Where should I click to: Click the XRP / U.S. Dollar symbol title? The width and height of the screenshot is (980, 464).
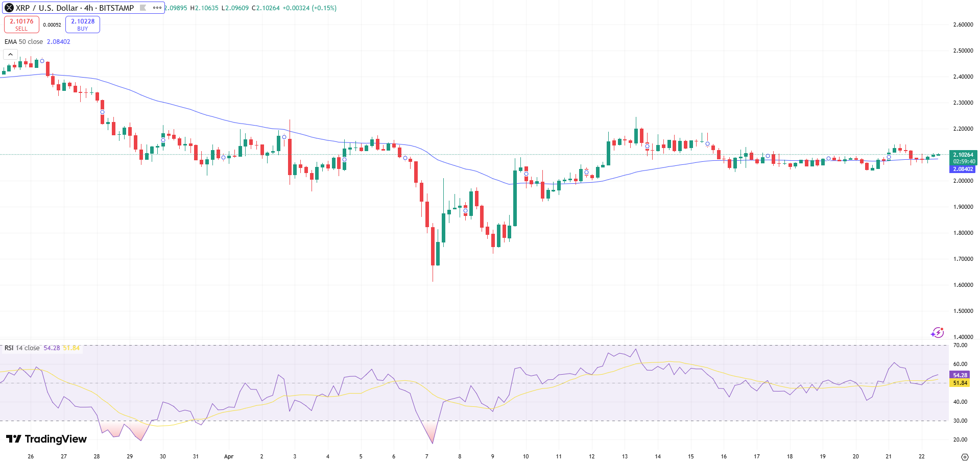47,8
